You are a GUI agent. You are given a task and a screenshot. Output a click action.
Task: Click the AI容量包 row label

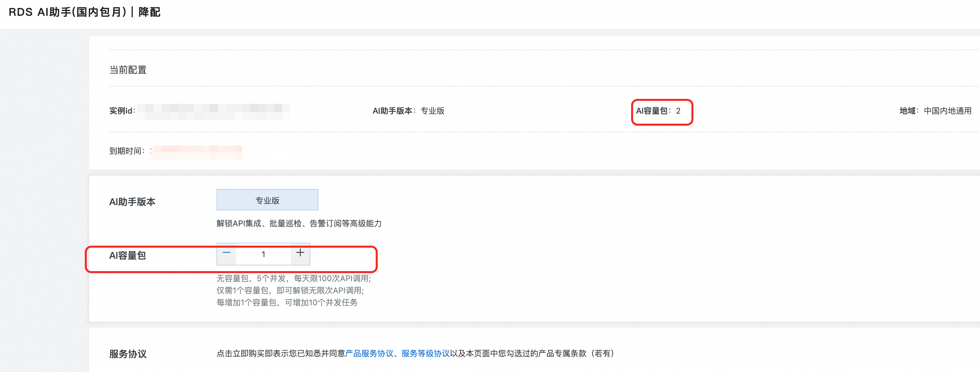click(127, 256)
